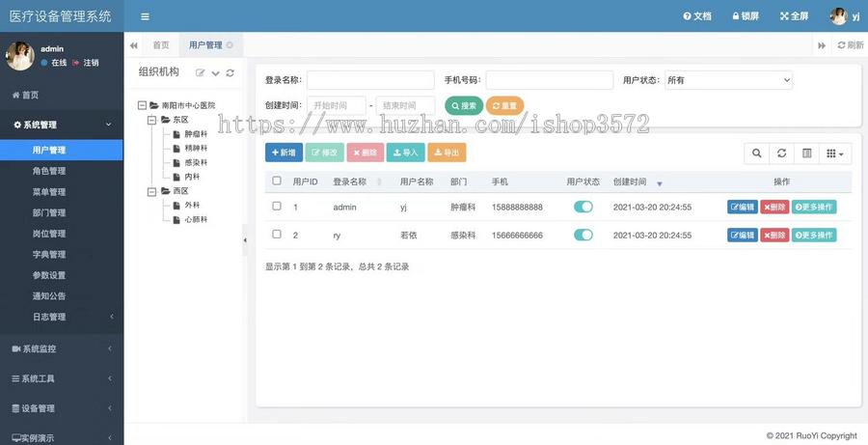Image resolution: width=868 pixels, height=445 pixels.
Task: Select 字典管理 in the sidebar
Action: [62, 255]
